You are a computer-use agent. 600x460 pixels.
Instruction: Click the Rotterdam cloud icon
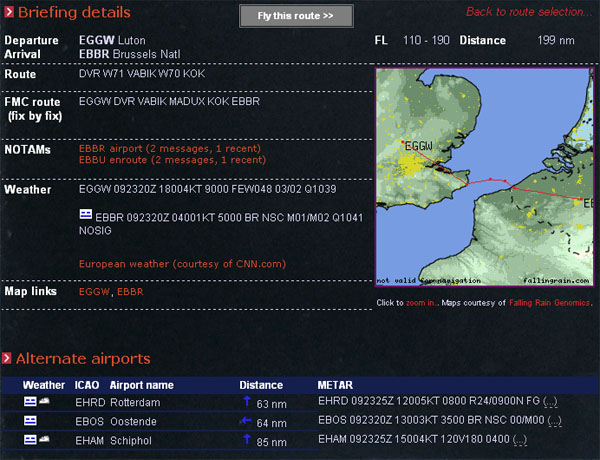[x=45, y=402]
